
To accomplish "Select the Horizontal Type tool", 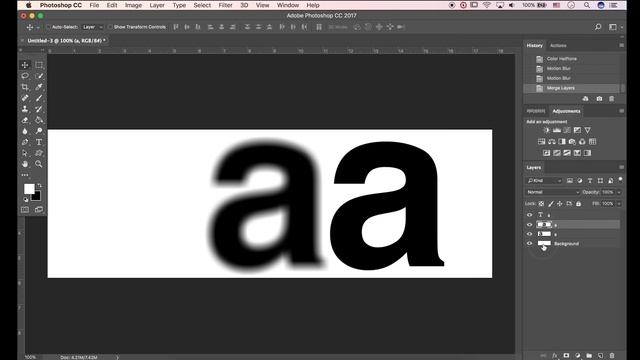I will 39,142.
